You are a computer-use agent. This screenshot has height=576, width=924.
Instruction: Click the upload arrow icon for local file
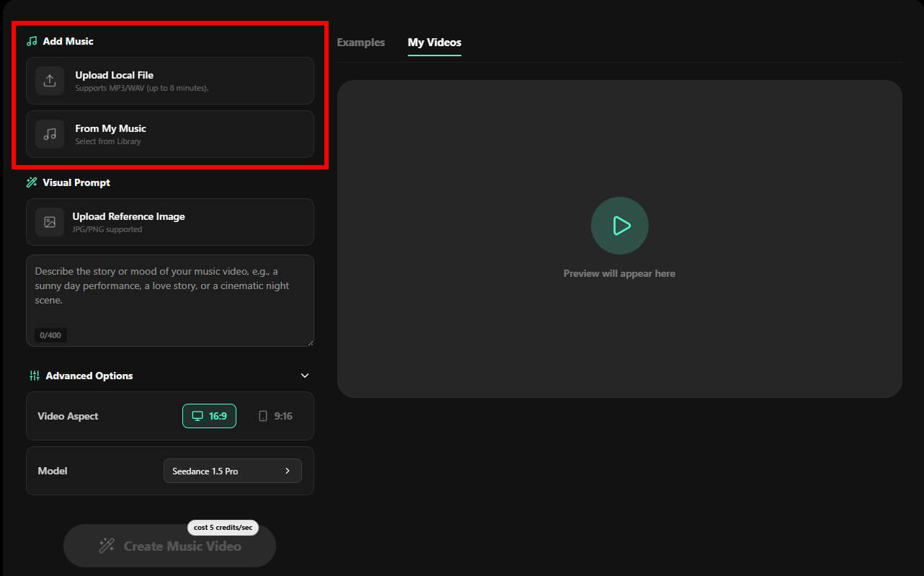50,81
